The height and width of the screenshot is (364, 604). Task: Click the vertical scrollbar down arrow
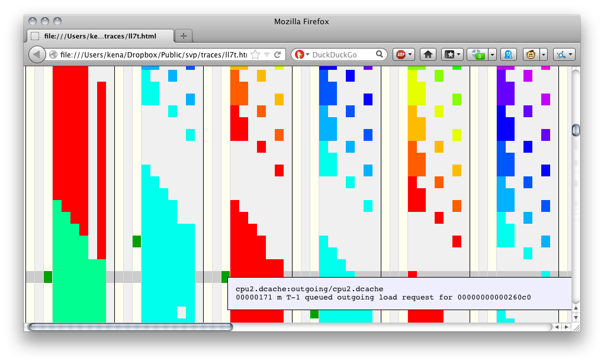[576, 317]
